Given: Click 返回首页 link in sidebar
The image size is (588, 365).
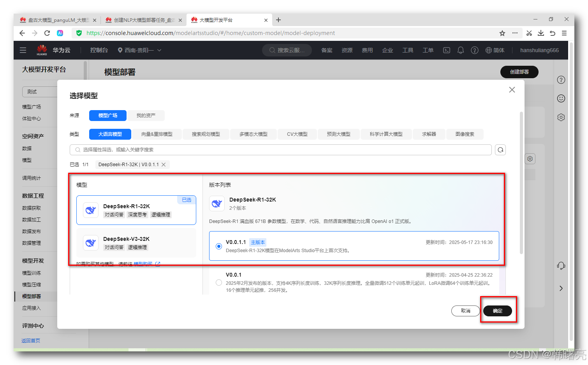Looking at the screenshot, I should 31,341.
